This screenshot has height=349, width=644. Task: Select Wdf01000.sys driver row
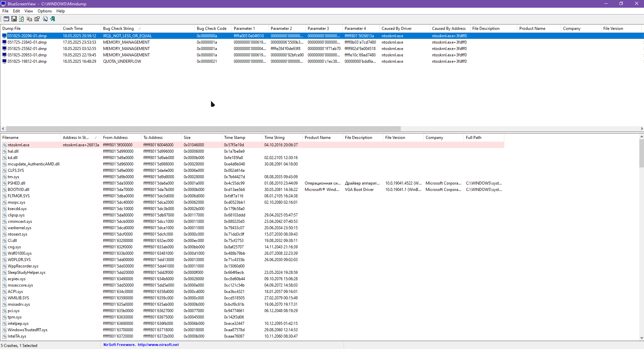tap(19, 253)
